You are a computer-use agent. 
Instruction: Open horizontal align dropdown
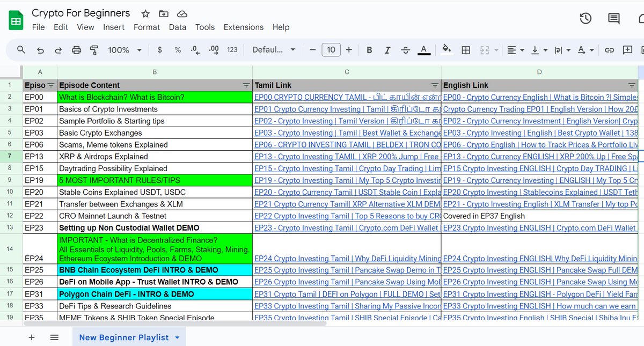(x=515, y=50)
